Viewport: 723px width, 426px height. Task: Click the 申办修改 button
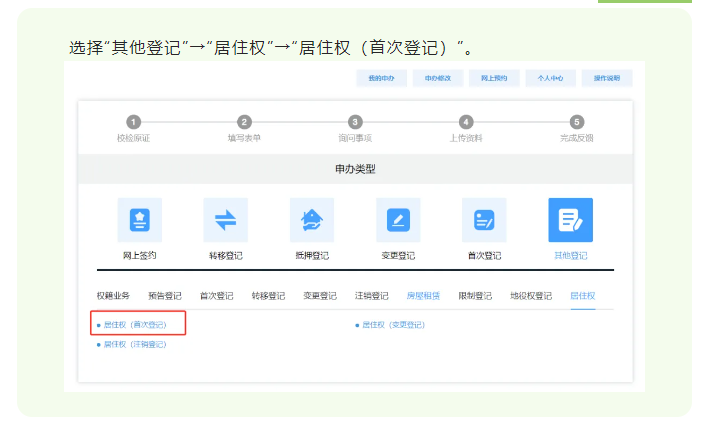tap(438, 77)
